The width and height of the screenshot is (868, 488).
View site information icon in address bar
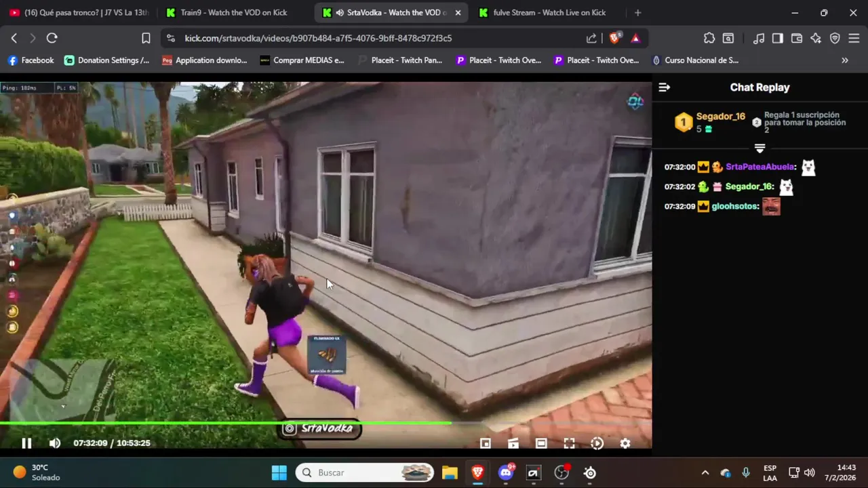[170, 39]
